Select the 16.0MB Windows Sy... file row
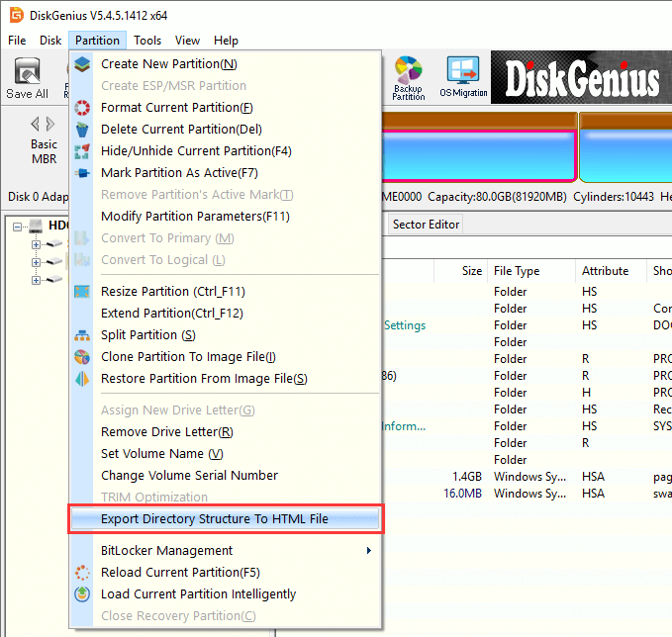Screen dimensions: 672x637 tap(528, 494)
